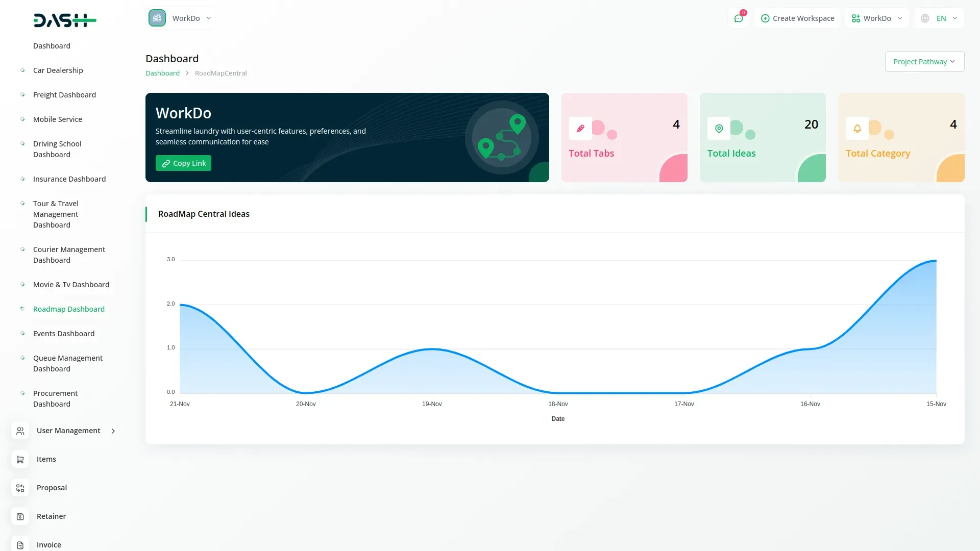Expand the User Management menu
The height and width of the screenshot is (551, 980).
68,431
